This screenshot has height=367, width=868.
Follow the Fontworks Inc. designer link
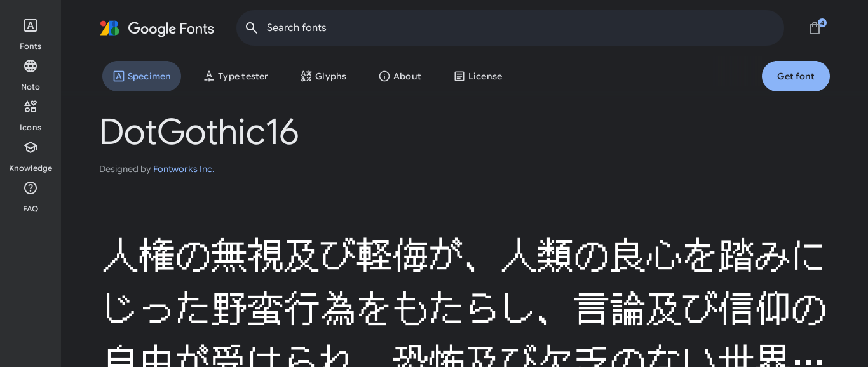click(184, 169)
